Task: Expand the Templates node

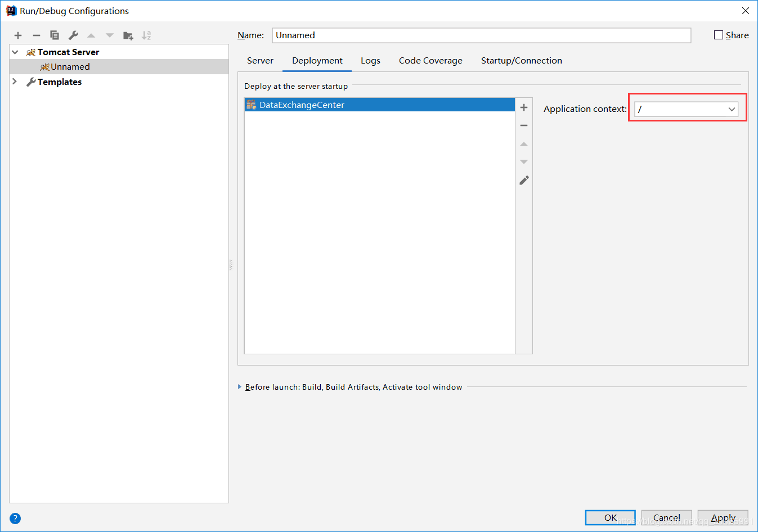Action: tap(14, 82)
